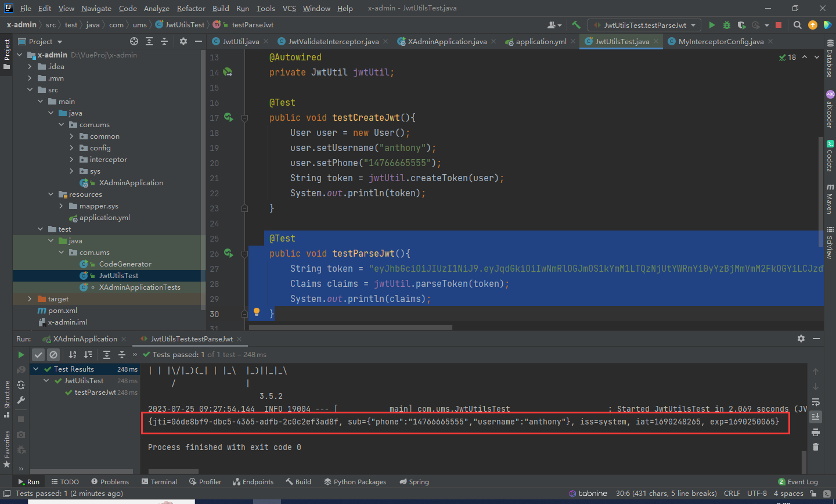This screenshot has height=504, width=836.
Task: Open Search Everywhere magnifier icon
Action: (798, 25)
